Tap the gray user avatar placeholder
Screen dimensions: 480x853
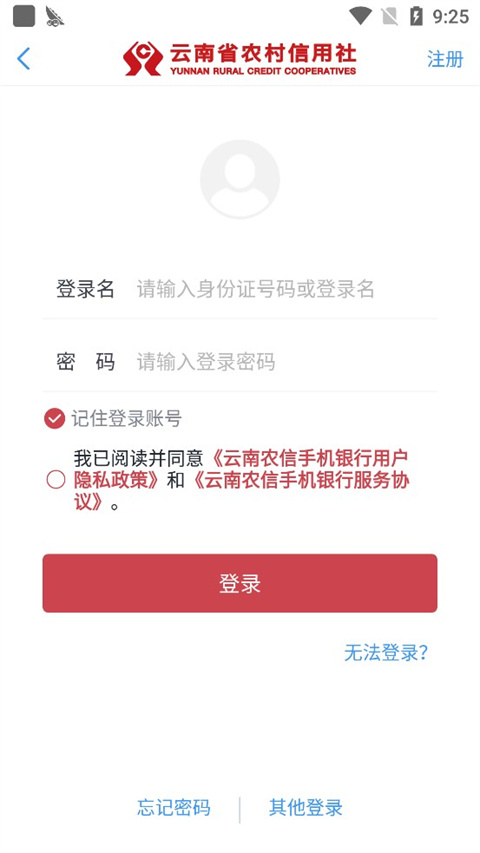pyautogui.click(x=240, y=180)
